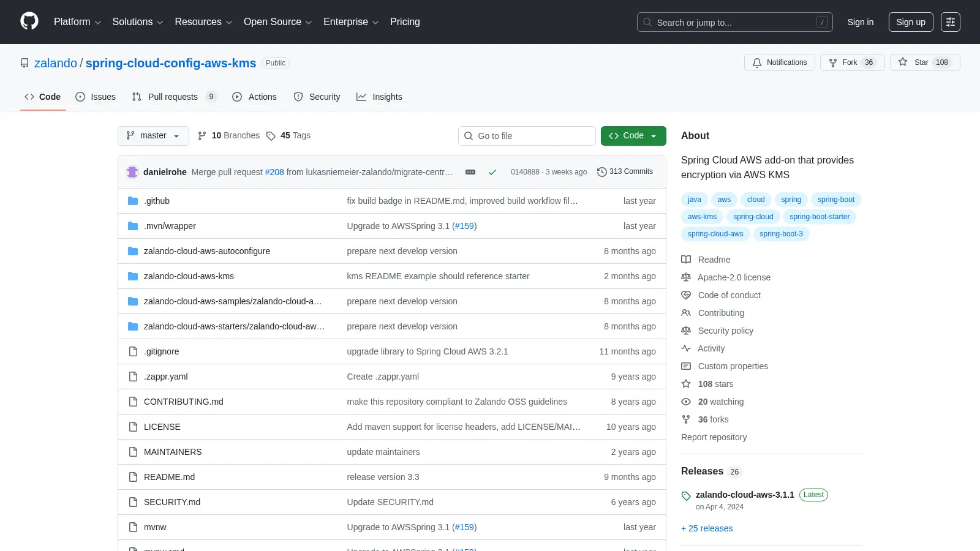Click the Contributing people icon

tap(686, 313)
